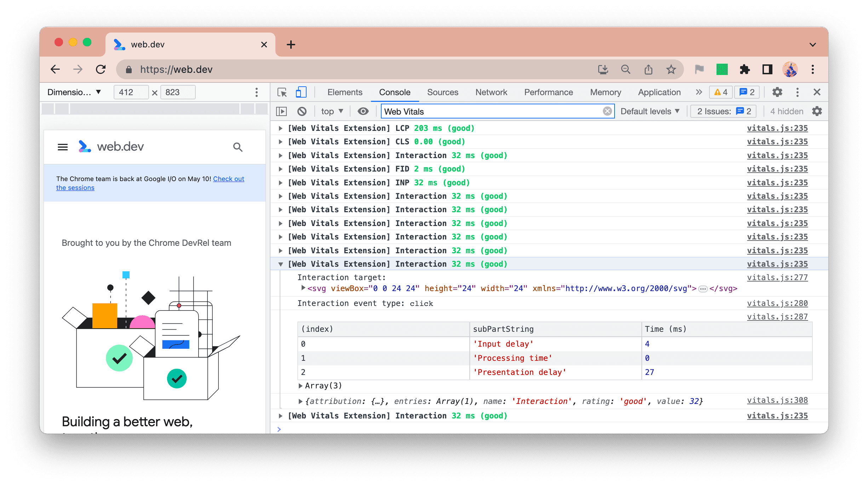
Task: Select the Console tab in DevTools
Action: coord(395,92)
